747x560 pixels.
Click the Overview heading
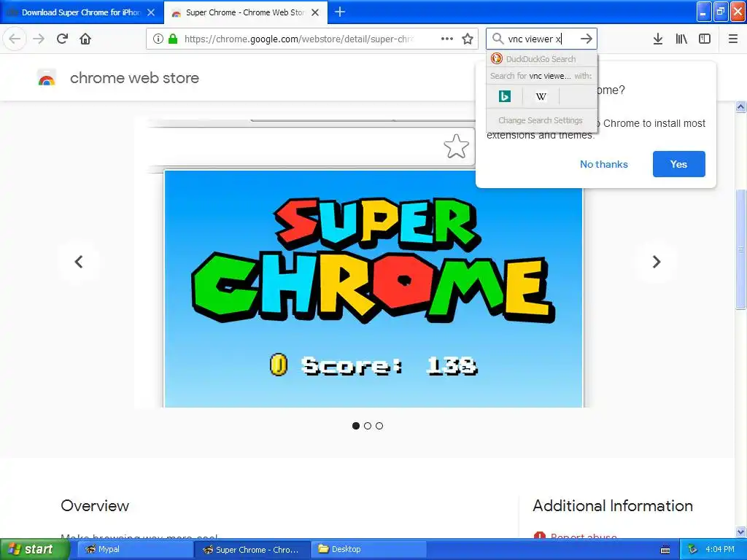95,506
